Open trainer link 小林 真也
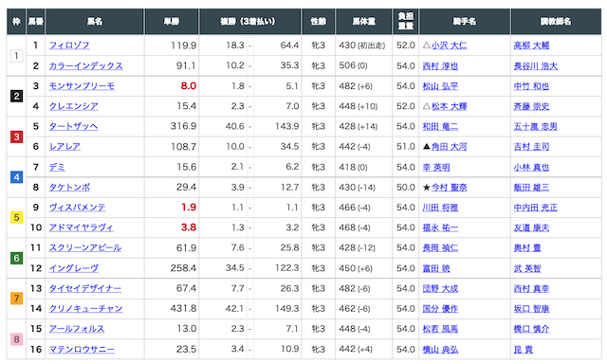 pos(531,167)
